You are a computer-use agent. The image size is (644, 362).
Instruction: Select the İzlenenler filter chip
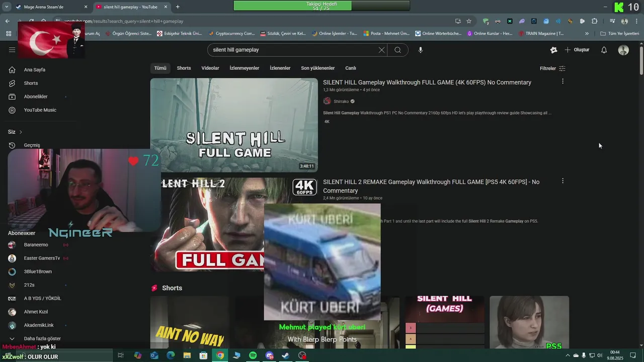click(x=280, y=68)
